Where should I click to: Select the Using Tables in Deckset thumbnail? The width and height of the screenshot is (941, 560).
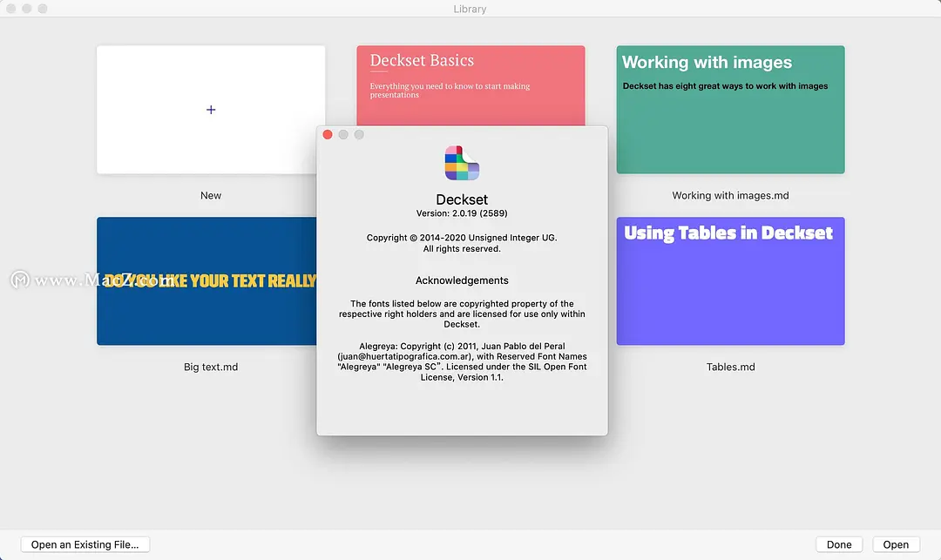[730, 281]
